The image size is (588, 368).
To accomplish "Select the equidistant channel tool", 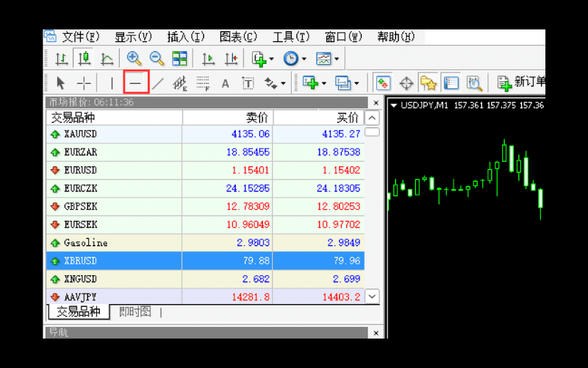I will 180,82.
